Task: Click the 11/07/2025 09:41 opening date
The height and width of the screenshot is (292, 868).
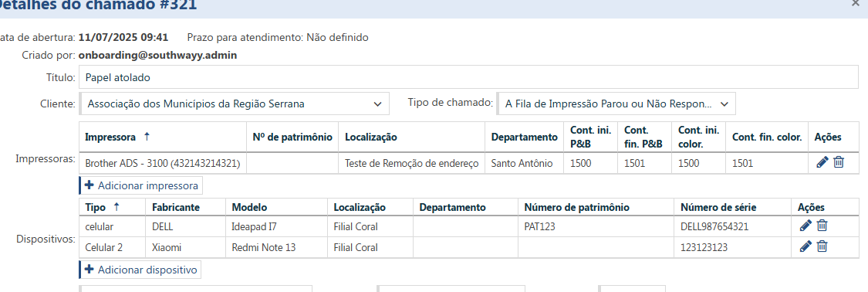Action: (123, 38)
